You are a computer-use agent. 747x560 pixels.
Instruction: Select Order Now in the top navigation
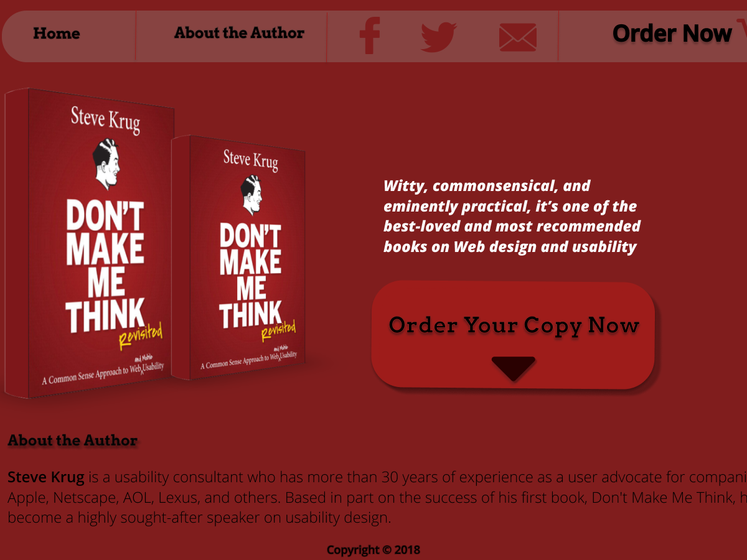tap(672, 34)
